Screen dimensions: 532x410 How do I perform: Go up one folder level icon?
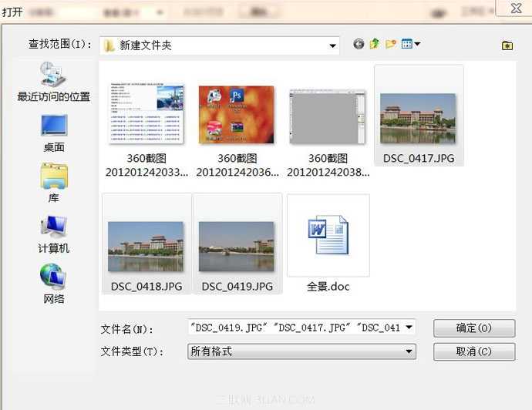click(x=375, y=44)
